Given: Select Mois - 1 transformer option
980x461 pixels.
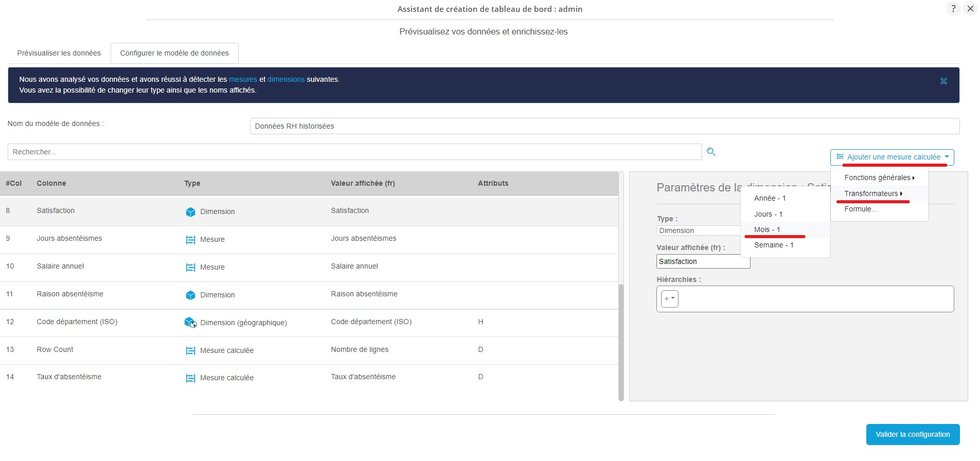Looking at the screenshot, I should coord(767,229).
